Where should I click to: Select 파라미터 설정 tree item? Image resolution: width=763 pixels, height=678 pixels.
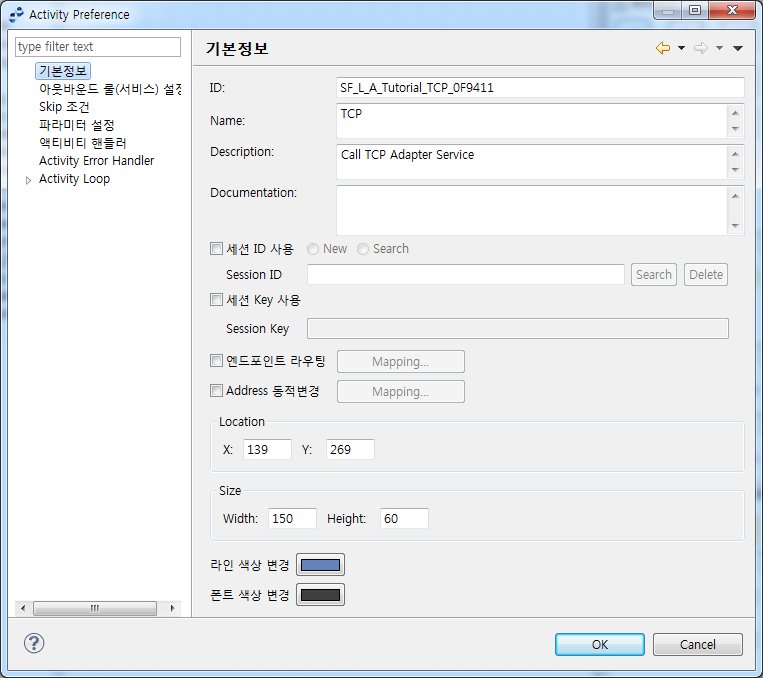pyautogui.click(x=76, y=125)
